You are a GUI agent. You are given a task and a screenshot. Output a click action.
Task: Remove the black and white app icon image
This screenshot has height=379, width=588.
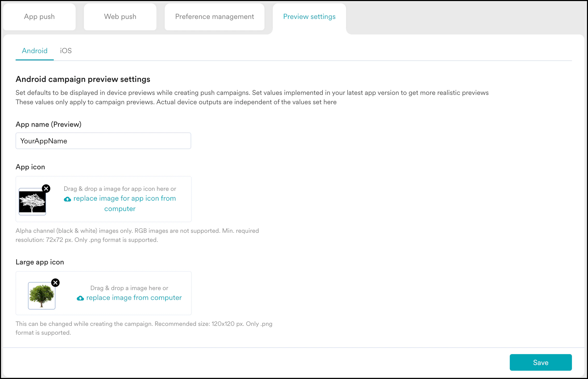(46, 188)
